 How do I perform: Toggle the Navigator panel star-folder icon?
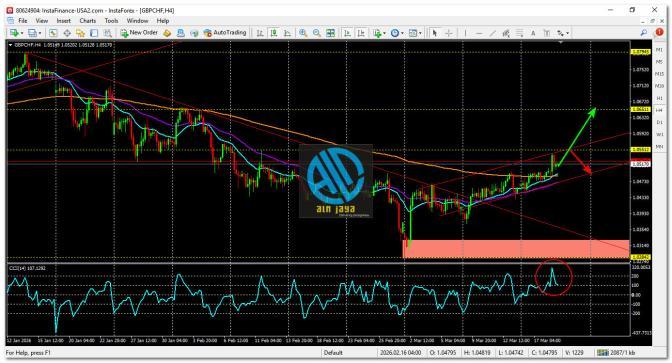click(x=80, y=33)
